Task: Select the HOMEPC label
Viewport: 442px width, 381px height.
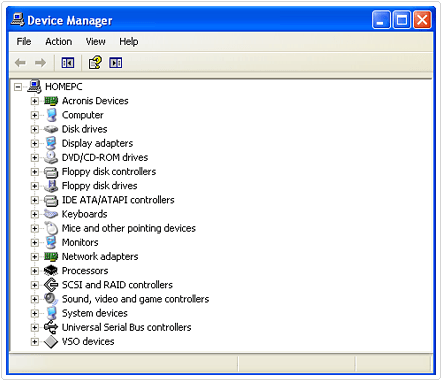Action: coord(64,87)
